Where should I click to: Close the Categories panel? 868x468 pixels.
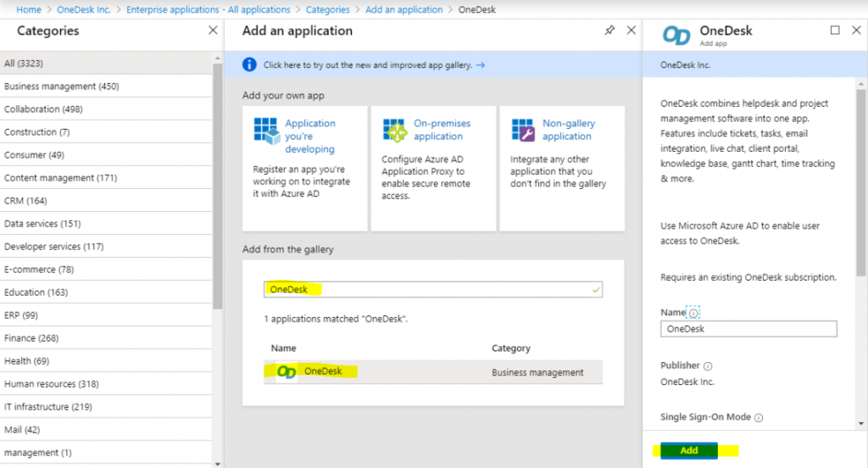[213, 31]
